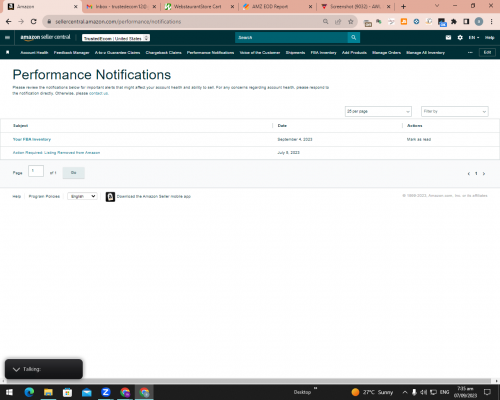Open Microsoft Store from taskbar

point(67,392)
